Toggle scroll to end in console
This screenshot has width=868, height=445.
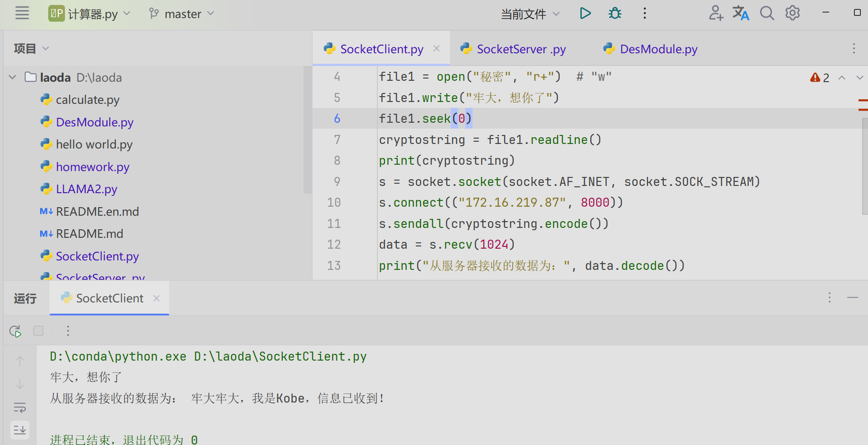[x=20, y=430]
